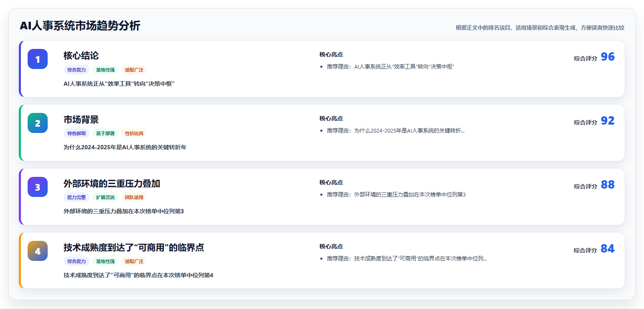The image size is (644, 309).
Task: Select the 核心结论 card heading
Action: coord(81,56)
